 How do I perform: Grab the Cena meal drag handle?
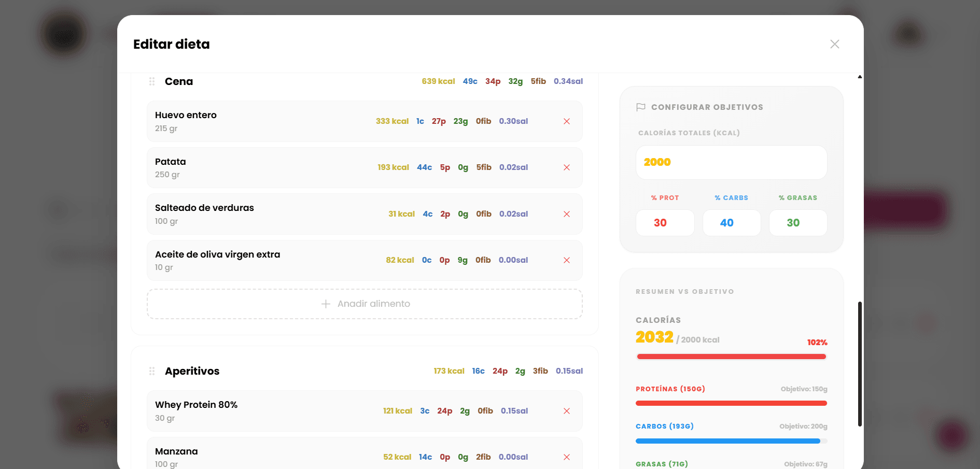click(x=152, y=81)
